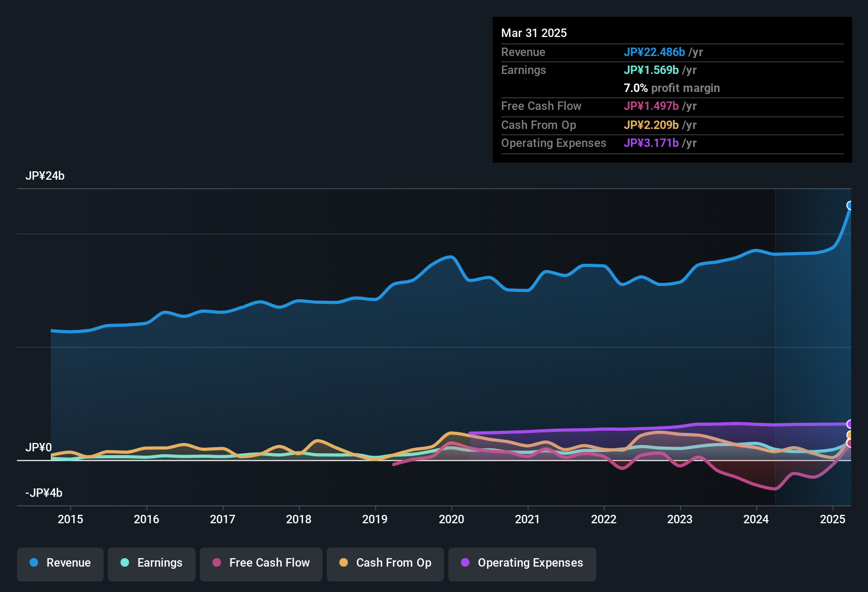Click the 2021 x-axis label

pyautogui.click(x=528, y=519)
